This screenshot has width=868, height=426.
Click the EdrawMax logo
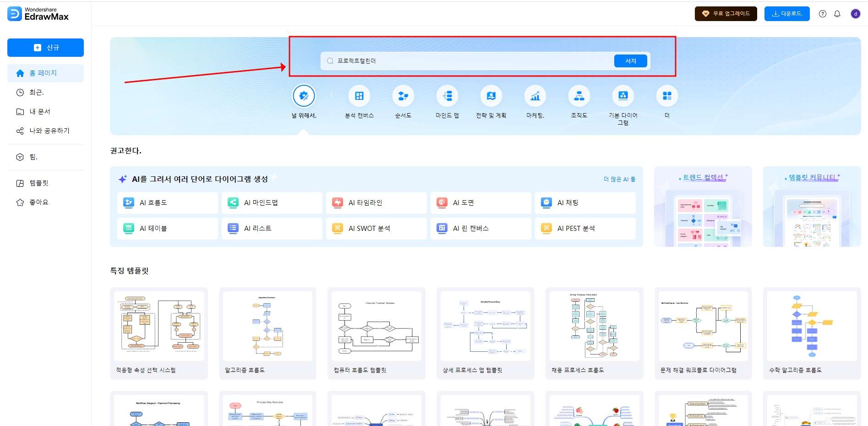tap(38, 14)
